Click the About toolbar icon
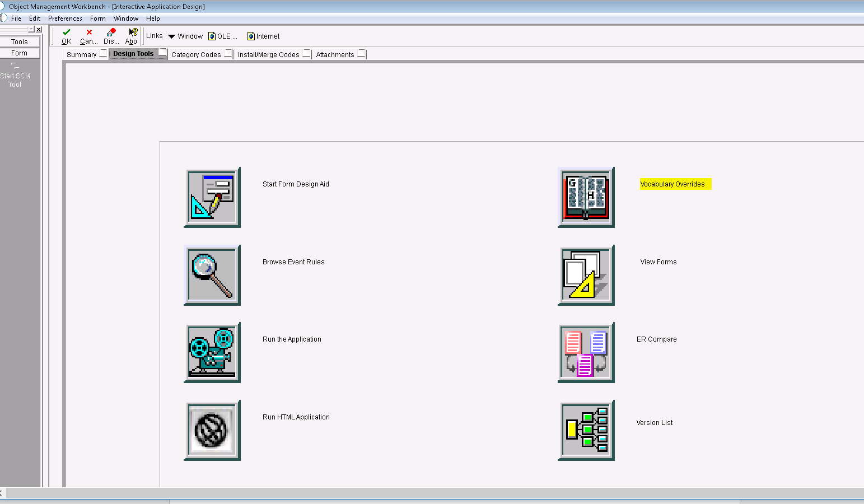 [132, 36]
